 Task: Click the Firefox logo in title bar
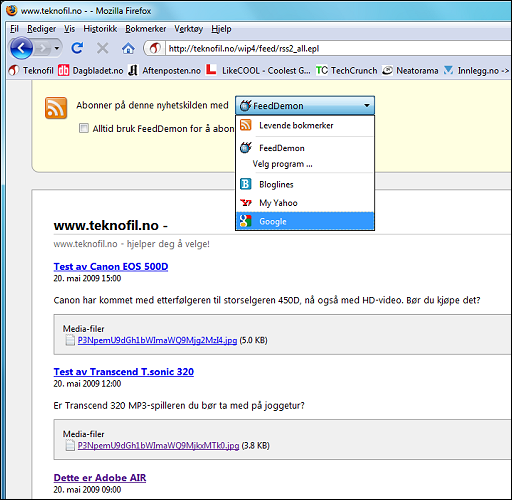12,10
